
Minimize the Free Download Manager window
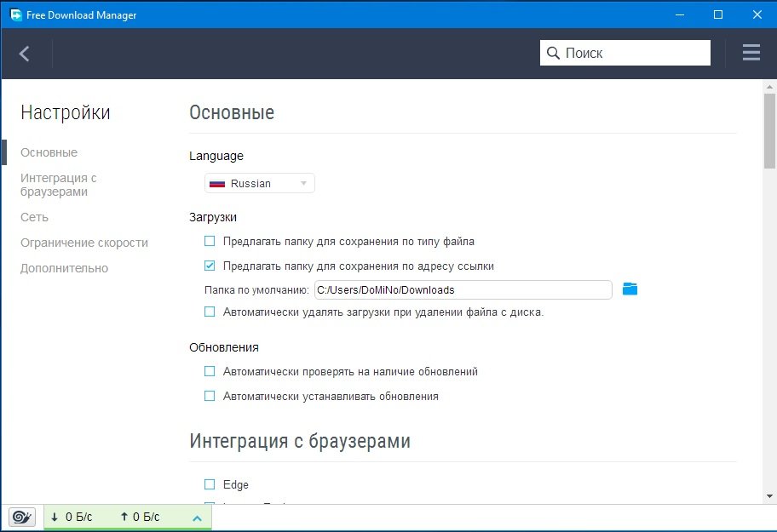coord(680,14)
